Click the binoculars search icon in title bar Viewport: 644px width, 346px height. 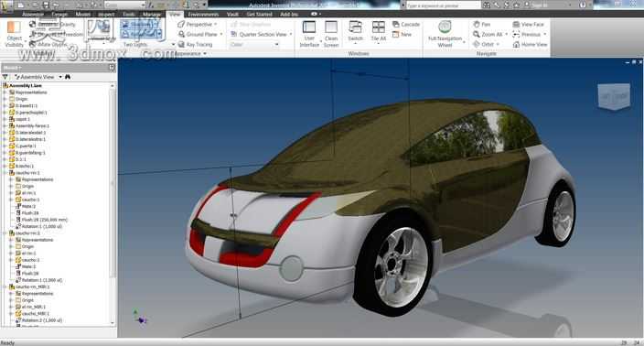(487, 5)
